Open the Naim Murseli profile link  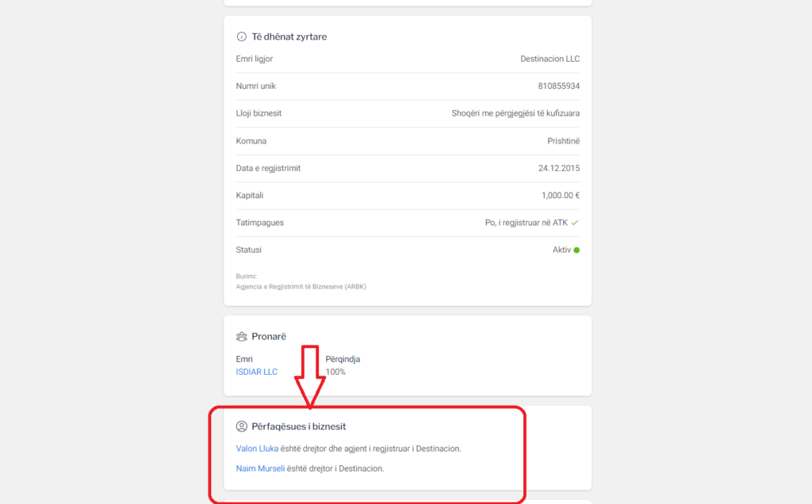point(261,469)
